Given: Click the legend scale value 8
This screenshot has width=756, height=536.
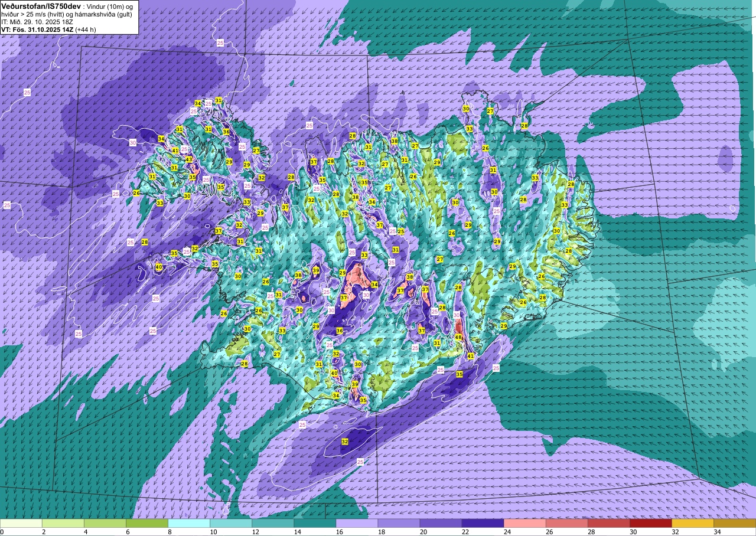Looking at the screenshot, I should pos(171,532).
